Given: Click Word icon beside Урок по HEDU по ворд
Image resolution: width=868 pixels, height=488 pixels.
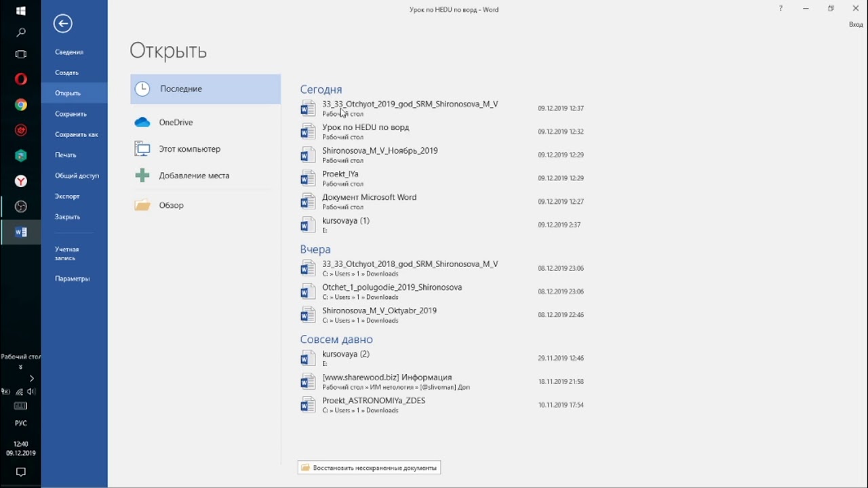Looking at the screenshot, I should tap(308, 131).
